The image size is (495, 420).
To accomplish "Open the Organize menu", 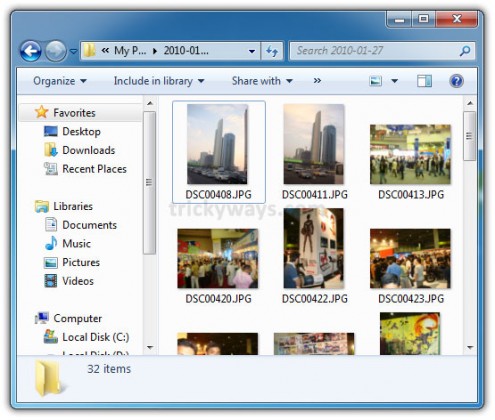I will pyautogui.click(x=60, y=81).
